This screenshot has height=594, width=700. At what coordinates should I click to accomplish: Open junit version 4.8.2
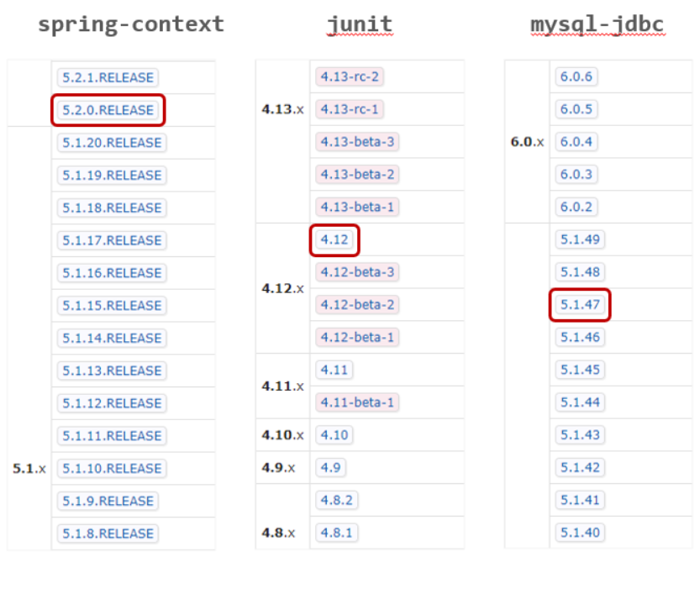pyautogui.click(x=336, y=500)
